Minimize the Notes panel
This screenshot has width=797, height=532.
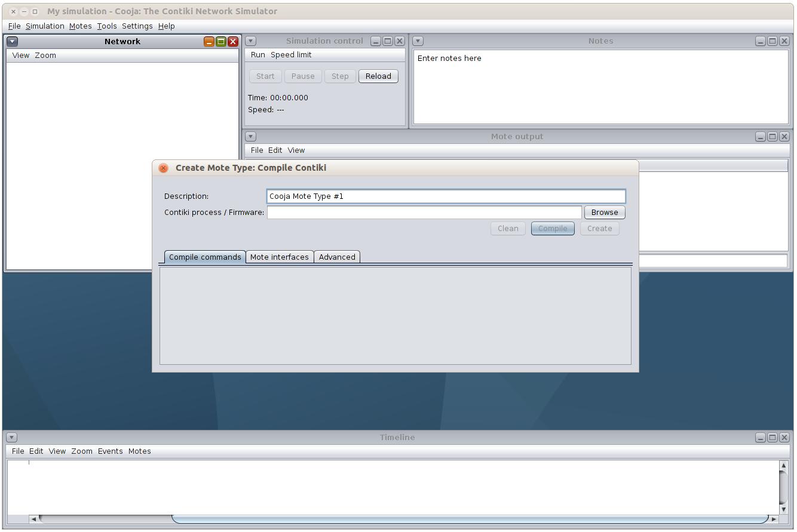pos(761,41)
